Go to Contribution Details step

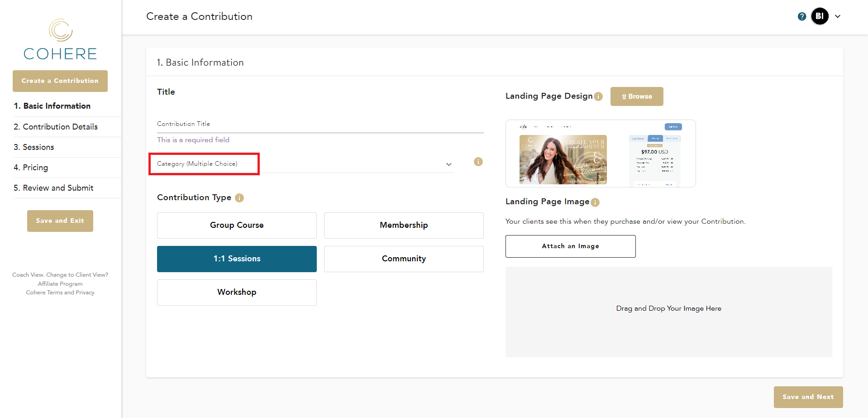click(x=56, y=127)
